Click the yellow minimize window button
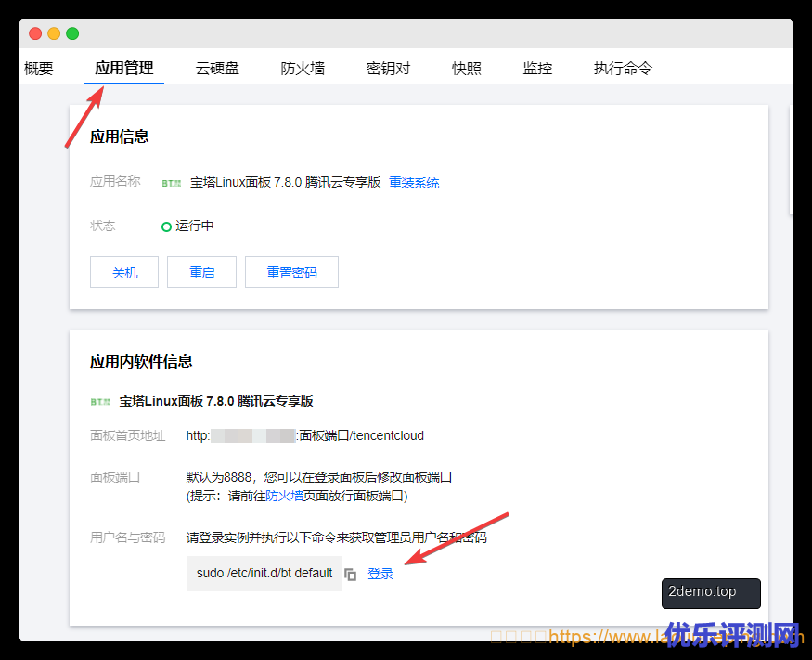 click(x=54, y=33)
